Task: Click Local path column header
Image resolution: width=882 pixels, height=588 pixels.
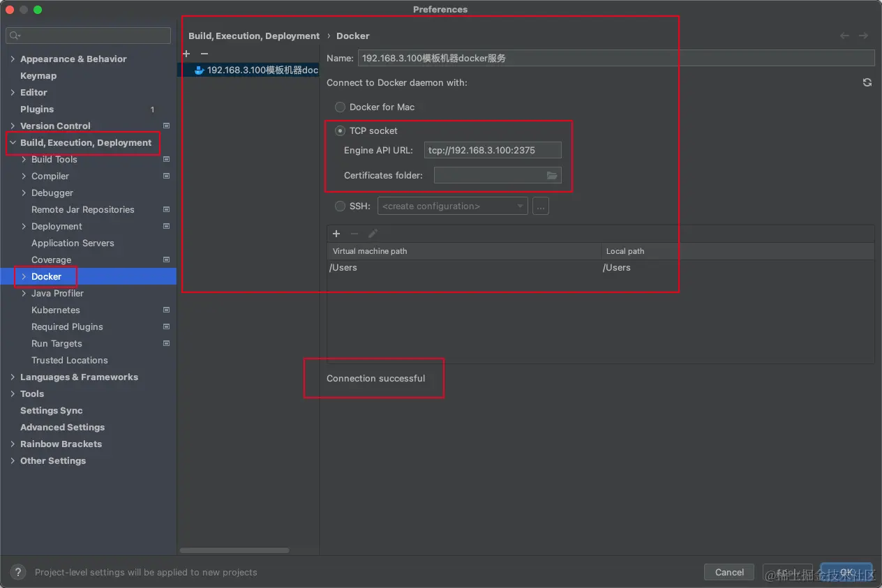Action: [x=738, y=251]
